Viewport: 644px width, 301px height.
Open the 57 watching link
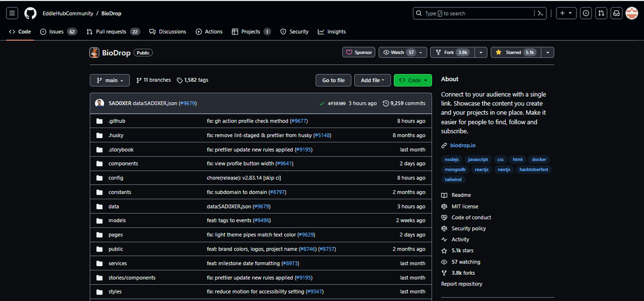click(460, 262)
